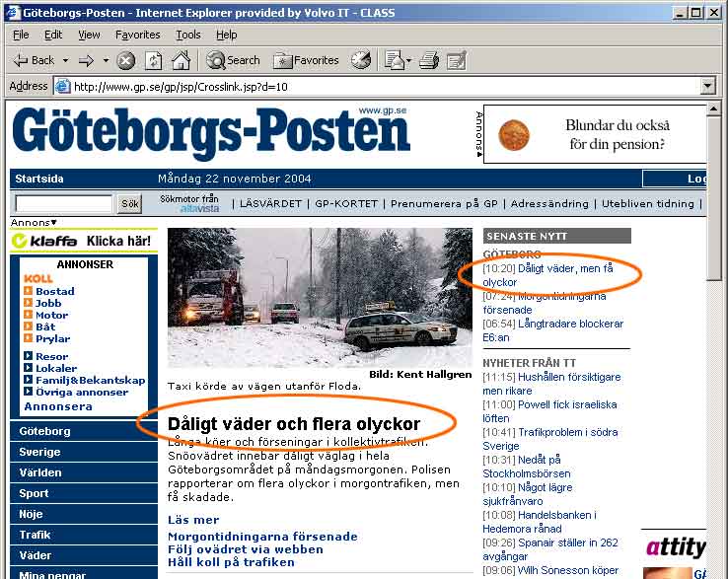Open the Help menu
This screenshot has width=728, height=579.
click(x=226, y=35)
